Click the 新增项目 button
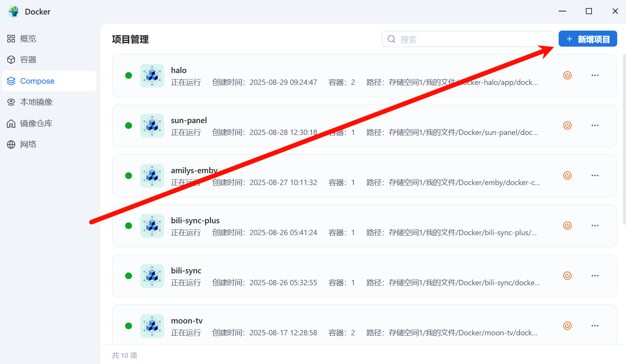Viewport: 626px width, 364px height. pyautogui.click(x=588, y=39)
